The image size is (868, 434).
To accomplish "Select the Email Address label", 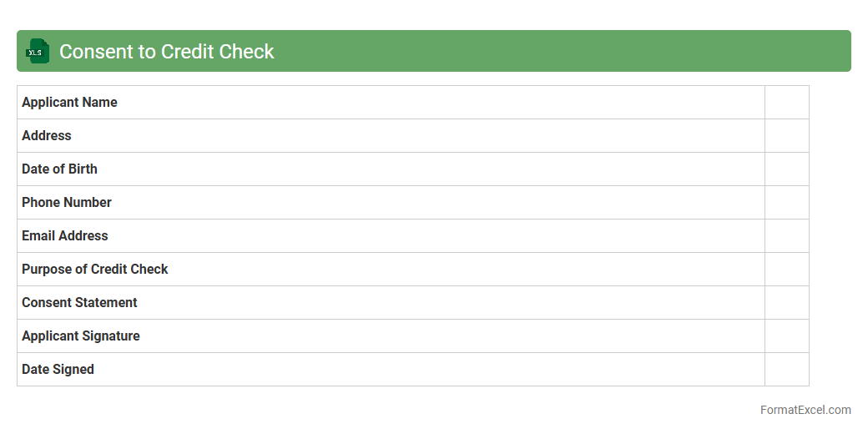I will [65, 236].
